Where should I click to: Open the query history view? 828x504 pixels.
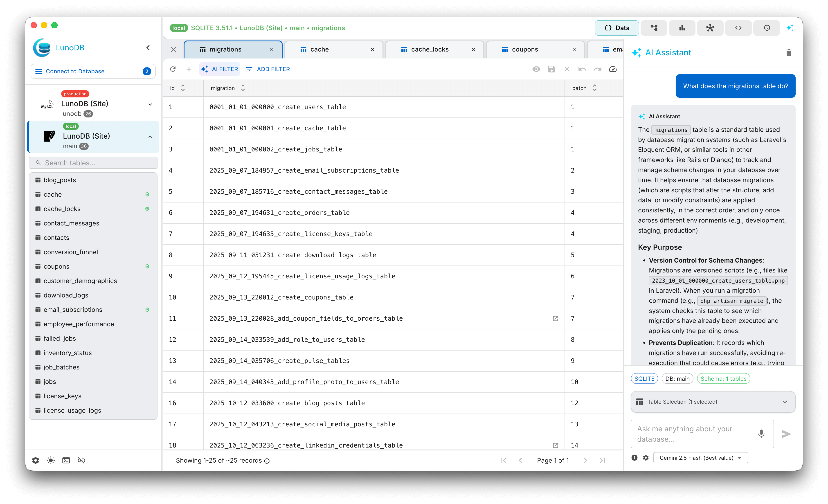point(767,28)
